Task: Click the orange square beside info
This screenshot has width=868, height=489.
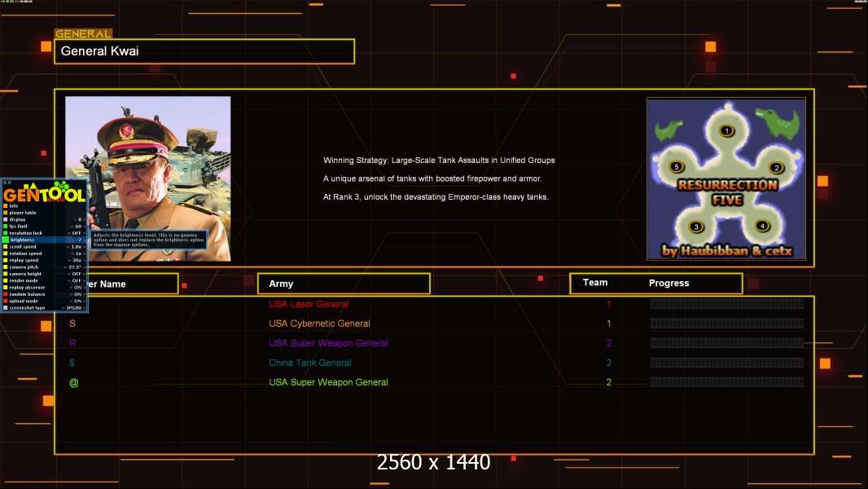Action: click(6, 206)
